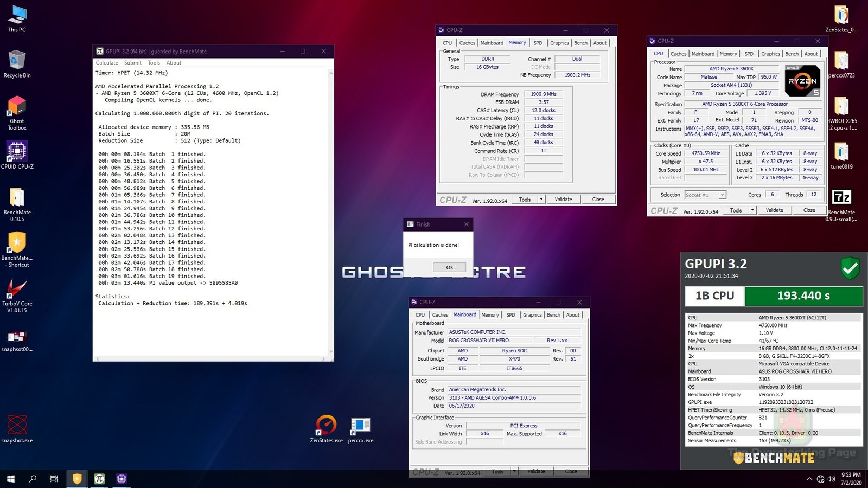Switch to Caches tab in Mainboard CPU-Z window
The width and height of the screenshot is (868, 488).
(x=440, y=315)
